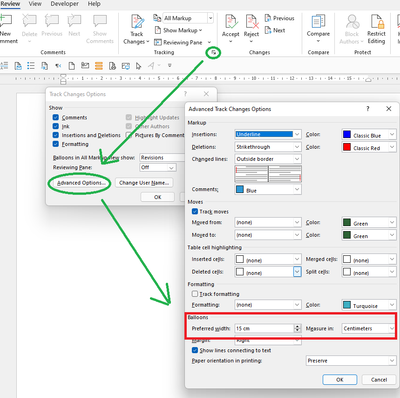
Task: Click the New Comment icon
Action: (6, 21)
